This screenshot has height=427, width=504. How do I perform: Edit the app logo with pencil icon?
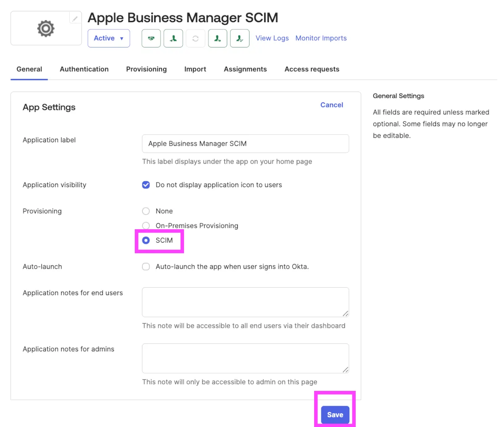coord(75,18)
